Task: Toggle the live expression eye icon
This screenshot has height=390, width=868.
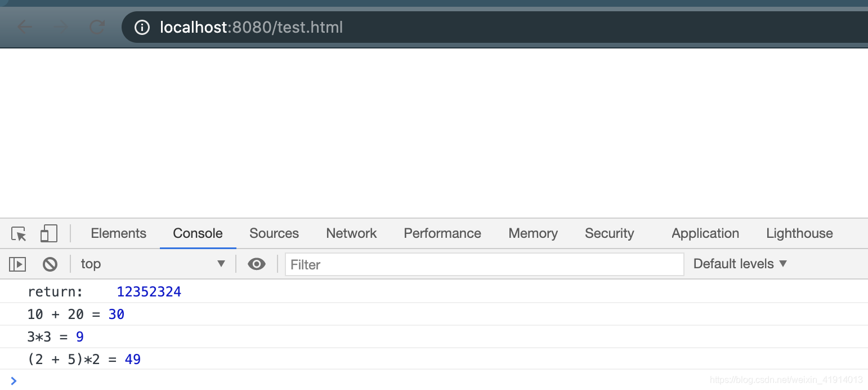Action: point(257,264)
